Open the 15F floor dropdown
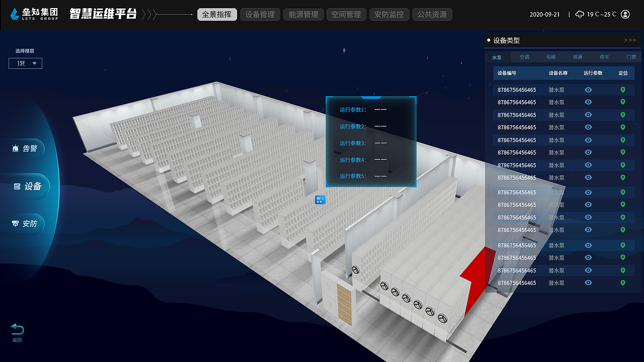The height and width of the screenshot is (362, 644). point(25,63)
